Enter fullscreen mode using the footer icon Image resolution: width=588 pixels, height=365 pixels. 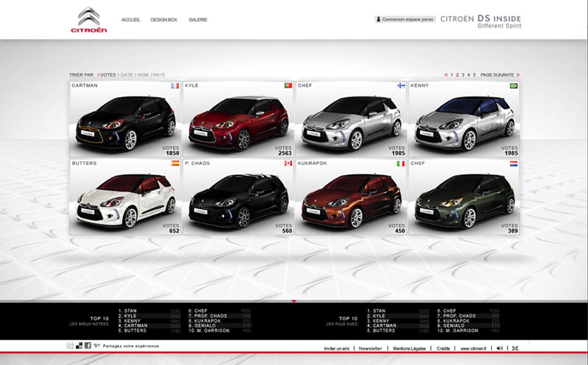pos(515,348)
